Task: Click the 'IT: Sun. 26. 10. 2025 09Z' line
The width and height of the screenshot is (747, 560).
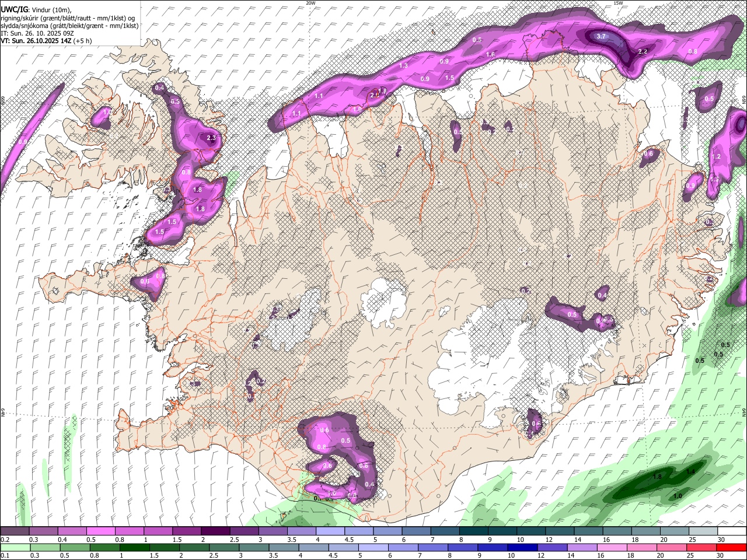Action: (x=37, y=33)
